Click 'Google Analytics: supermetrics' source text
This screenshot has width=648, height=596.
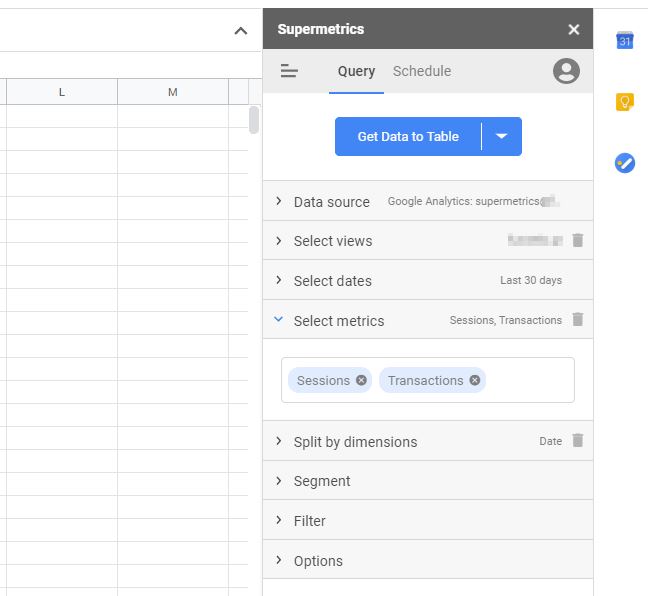(x=463, y=201)
